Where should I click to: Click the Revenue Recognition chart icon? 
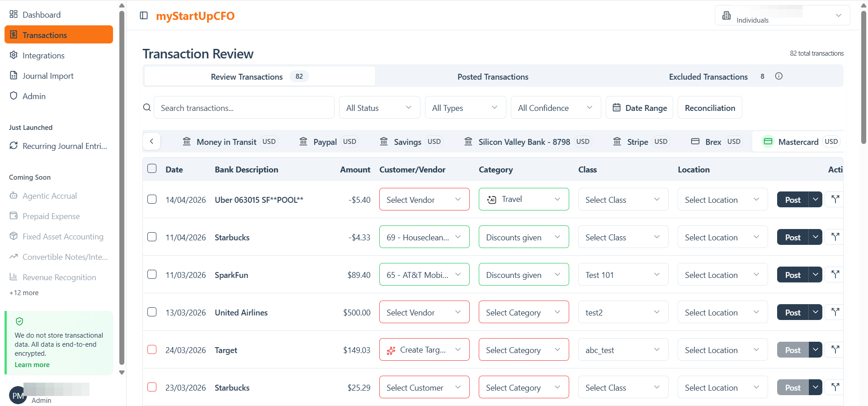pyautogui.click(x=14, y=277)
